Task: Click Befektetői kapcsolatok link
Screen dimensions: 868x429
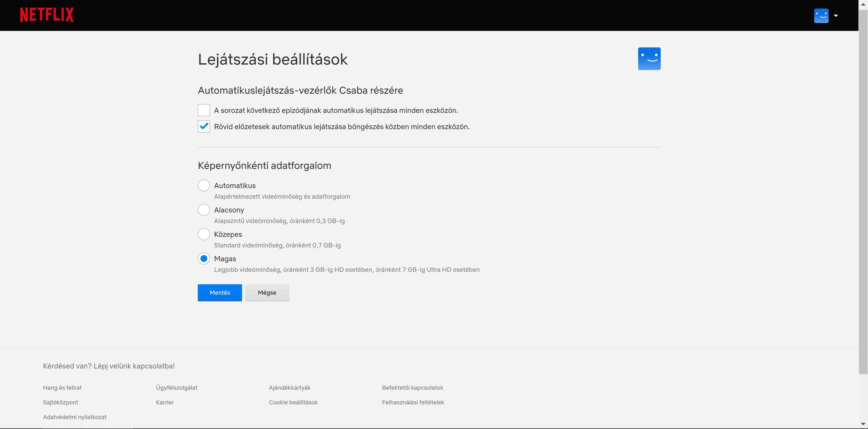Action: (x=412, y=388)
